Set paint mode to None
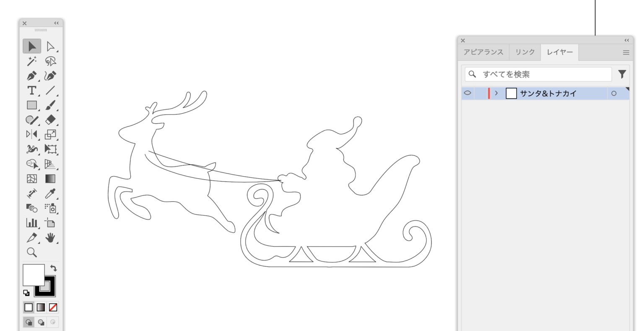 click(x=53, y=308)
